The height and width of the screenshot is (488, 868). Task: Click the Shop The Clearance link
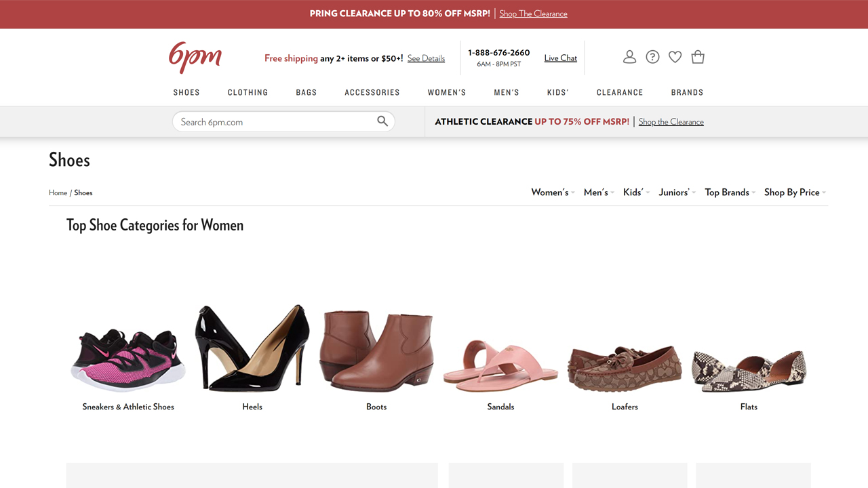pyautogui.click(x=533, y=14)
